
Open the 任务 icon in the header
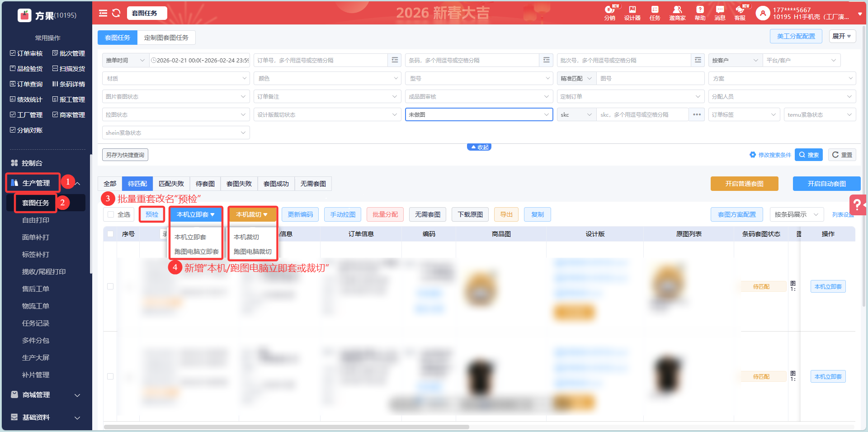click(655, 13)
